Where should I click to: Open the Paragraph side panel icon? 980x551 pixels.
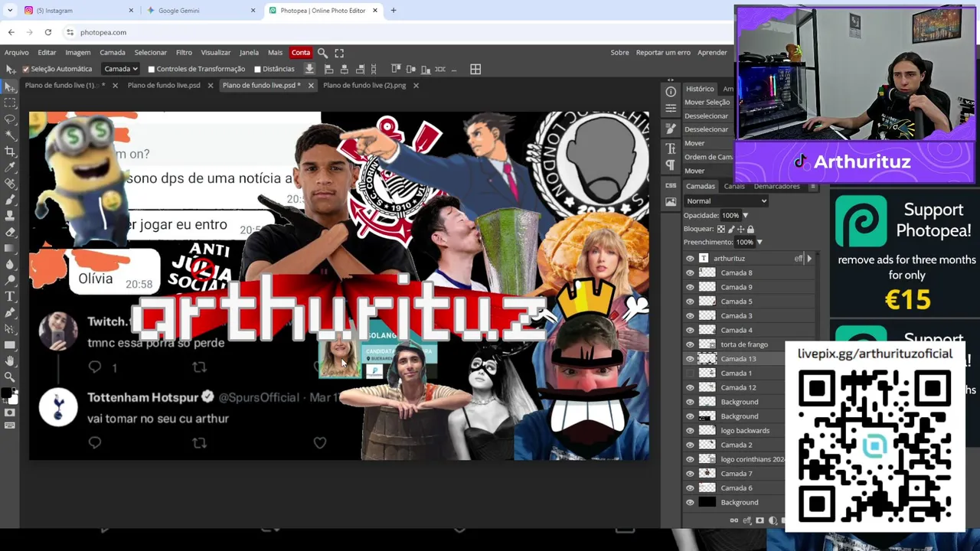[671, 165]
